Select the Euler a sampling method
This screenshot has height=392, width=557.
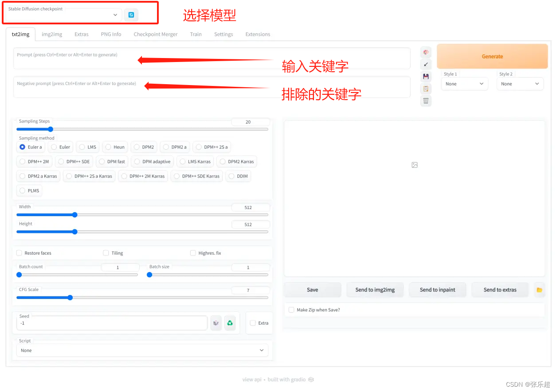tap(31, 147)
